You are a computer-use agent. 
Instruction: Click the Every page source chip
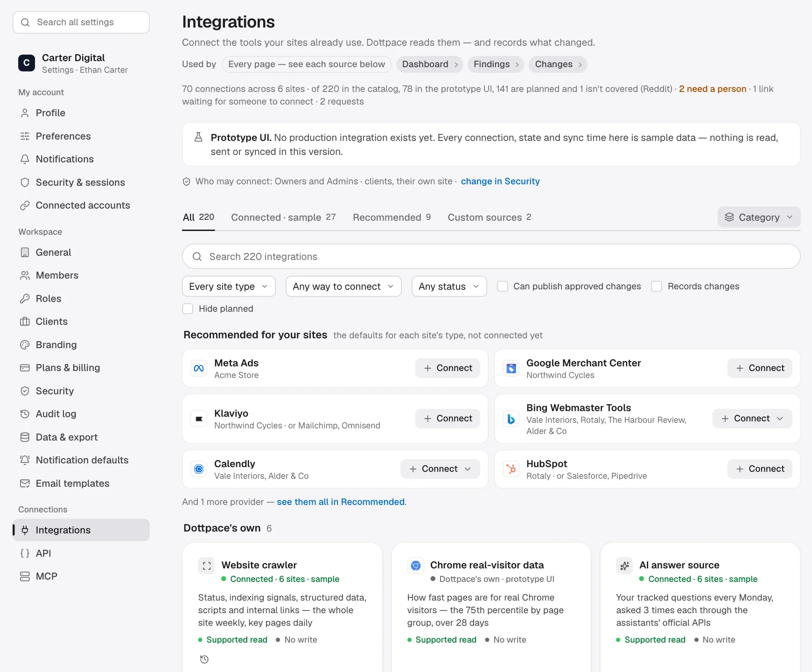tap(307, 64)
